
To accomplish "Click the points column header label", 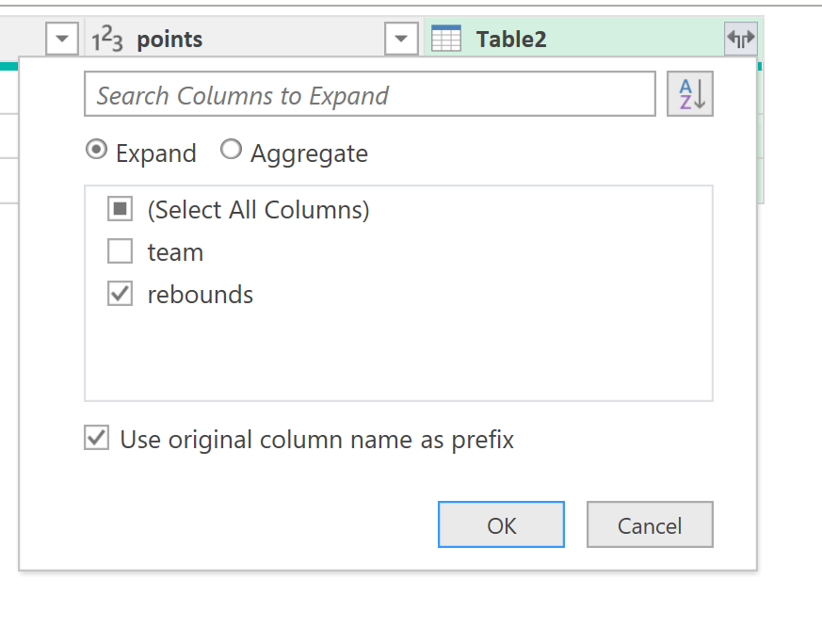I will click(170, 39).
